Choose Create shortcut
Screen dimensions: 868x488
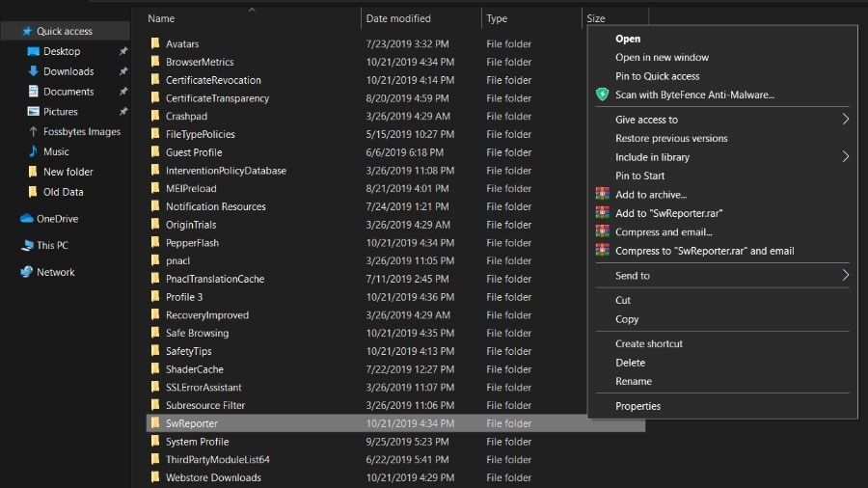coord(649,343)
